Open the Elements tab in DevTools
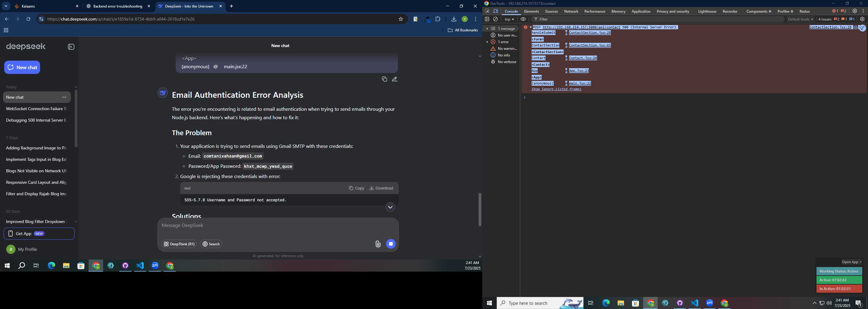This screenshot has width=868, height=309. [531, 11]
